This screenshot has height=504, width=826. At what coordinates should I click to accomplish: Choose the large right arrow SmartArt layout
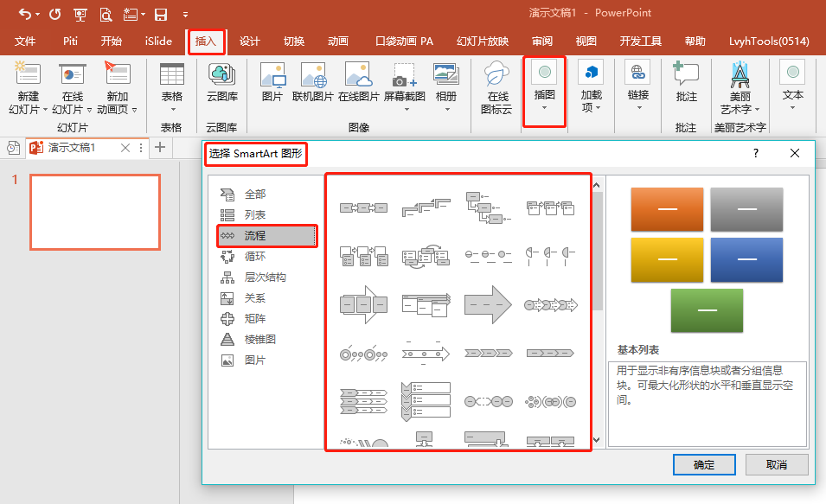(x=488, y=304)
